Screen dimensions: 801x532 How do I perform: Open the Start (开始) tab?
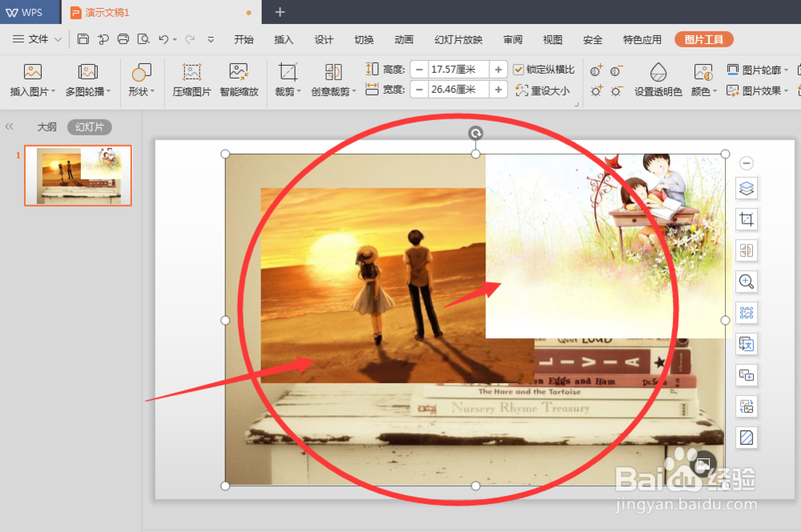(x=244, y=39)
